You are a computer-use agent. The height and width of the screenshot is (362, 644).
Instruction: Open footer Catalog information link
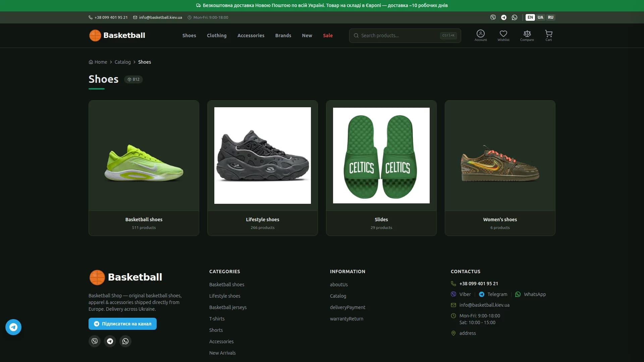pos(338,296)
